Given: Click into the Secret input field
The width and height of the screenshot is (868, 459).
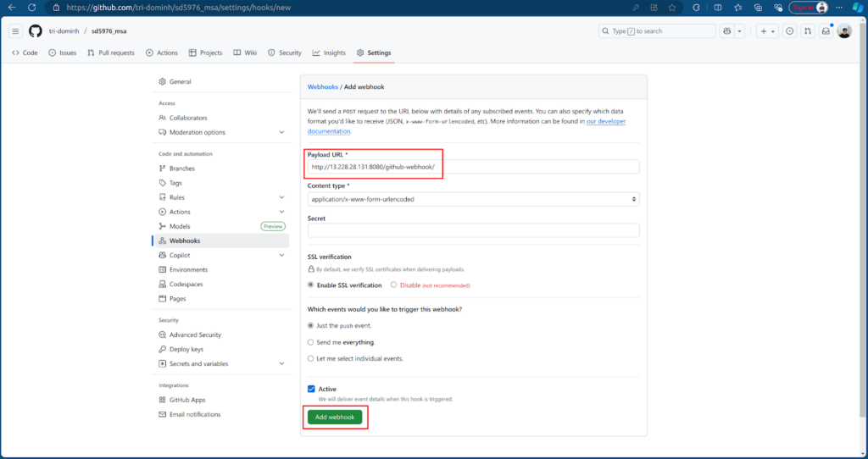Looking at the screenshot, I should (473, 230).
